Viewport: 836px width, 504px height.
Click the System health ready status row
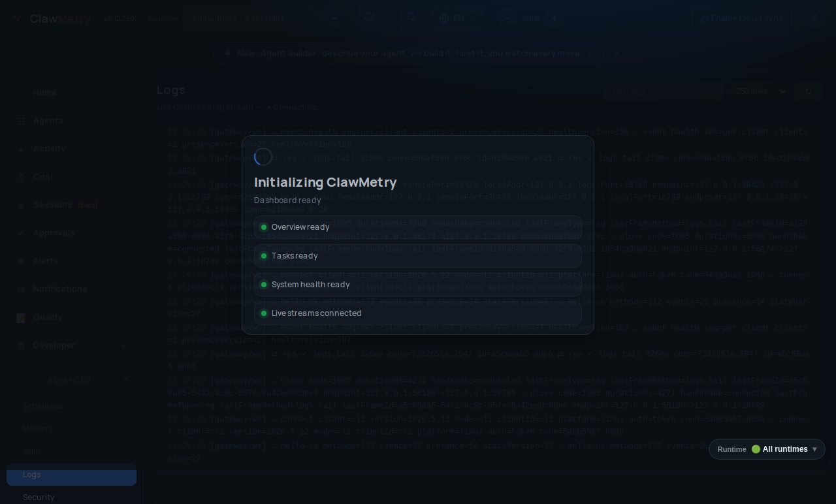click(418, 285)
